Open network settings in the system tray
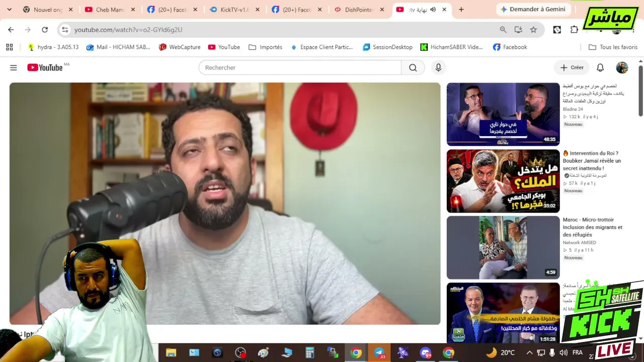 pos(541,353)
